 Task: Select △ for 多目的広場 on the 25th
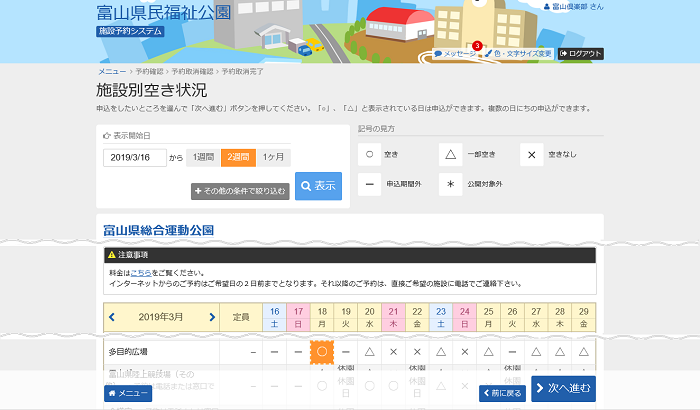pyautogui.click(x=488, y=352)
